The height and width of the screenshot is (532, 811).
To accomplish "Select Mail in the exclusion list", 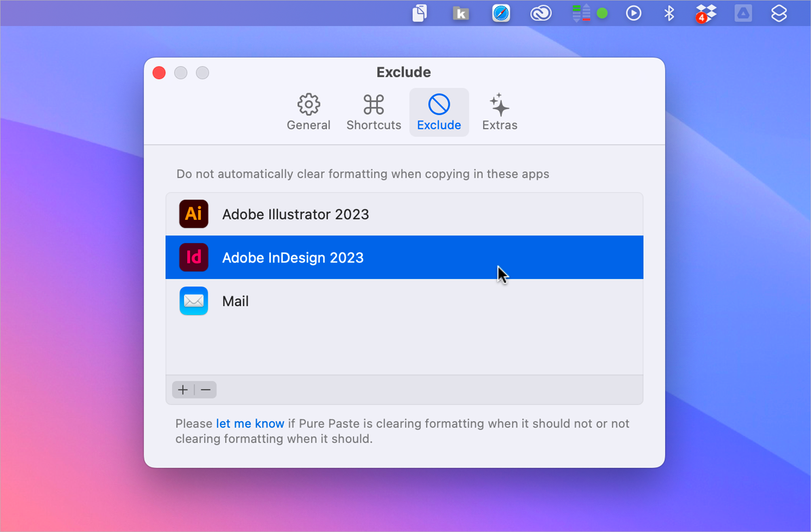I will click(235, 301).
